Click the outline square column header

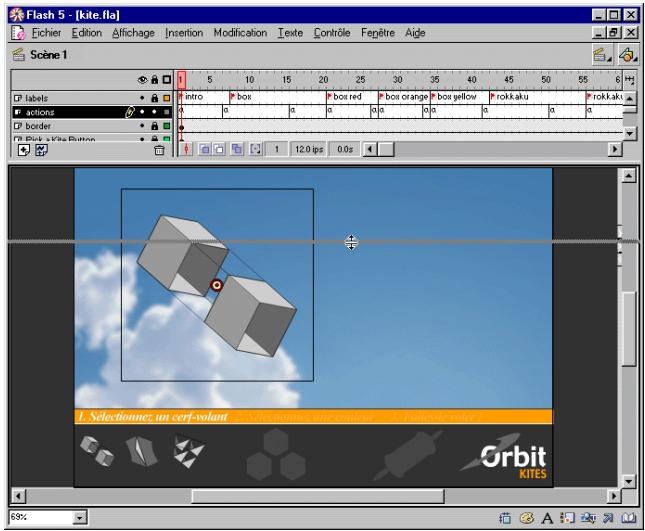coord(167,80)
